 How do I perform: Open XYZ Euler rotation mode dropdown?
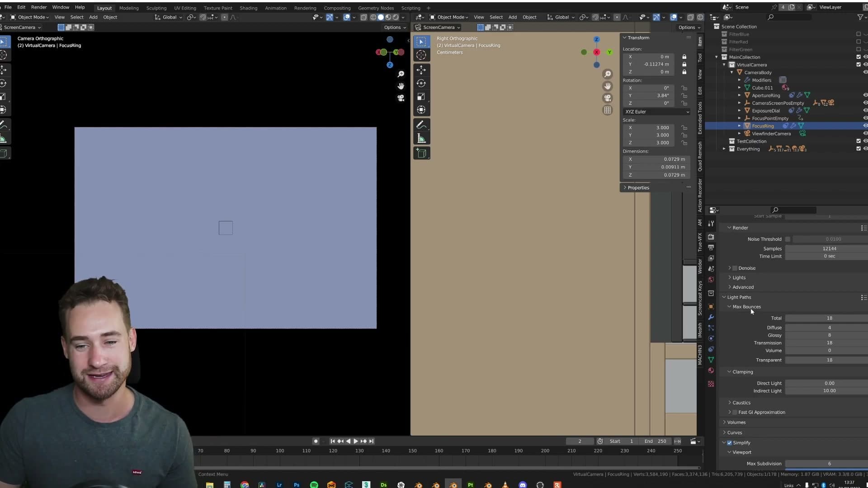(657, 112)
